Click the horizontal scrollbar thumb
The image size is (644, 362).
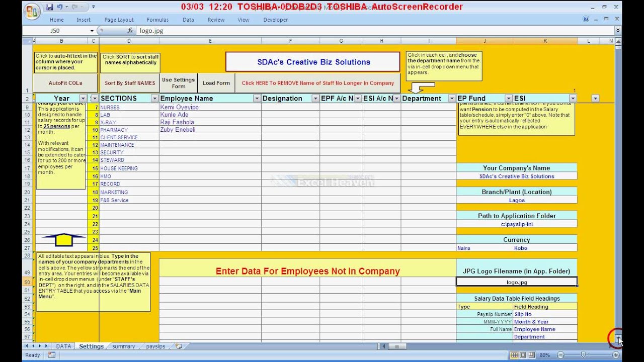coord(397,346)
